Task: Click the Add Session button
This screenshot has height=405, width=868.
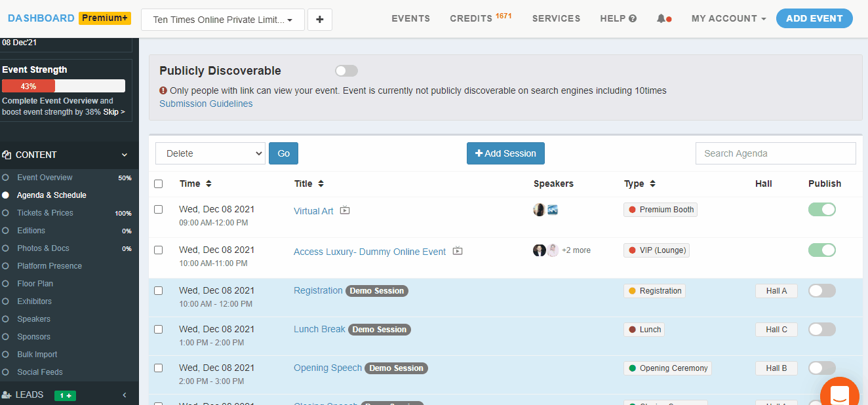Action: (505, 153)
